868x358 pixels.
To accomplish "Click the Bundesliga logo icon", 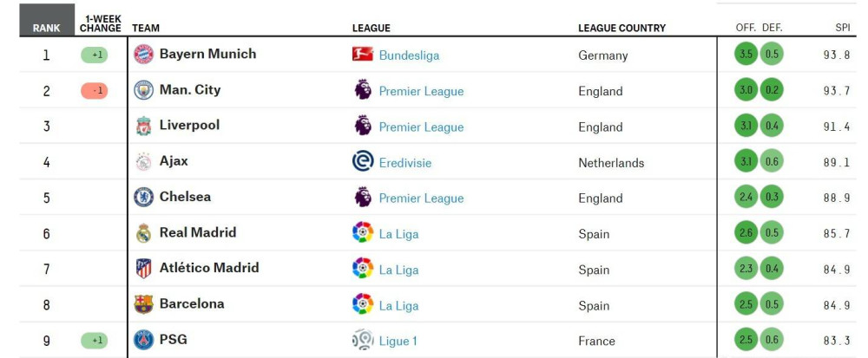I will click(363, 54).
